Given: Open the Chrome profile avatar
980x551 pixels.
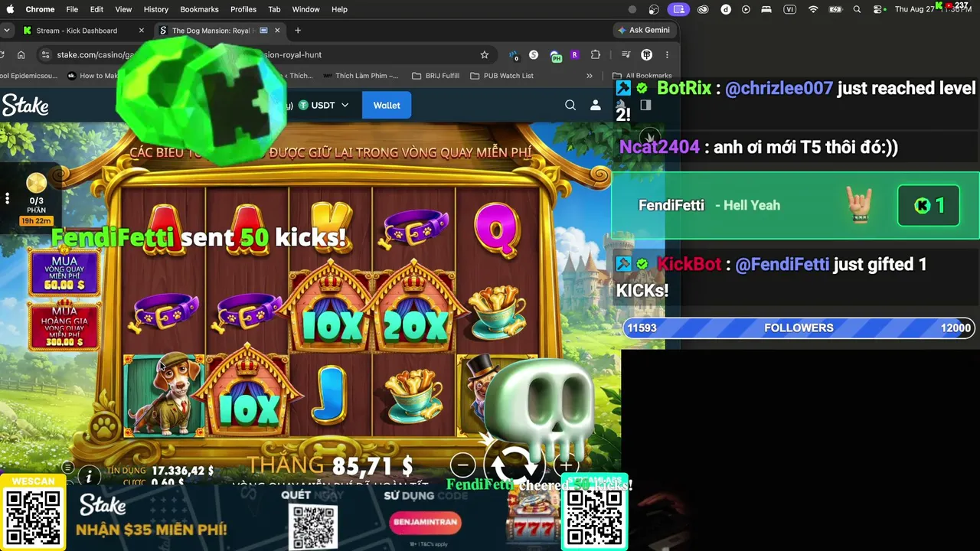Looking at the screenshot, I should click(x=646, y=54).
